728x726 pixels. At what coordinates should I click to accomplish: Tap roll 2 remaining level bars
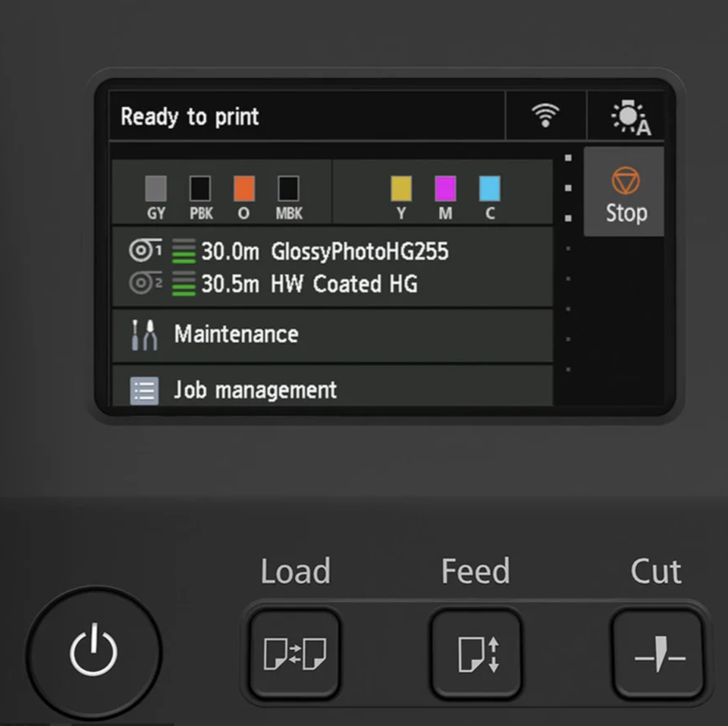(184, 283)
